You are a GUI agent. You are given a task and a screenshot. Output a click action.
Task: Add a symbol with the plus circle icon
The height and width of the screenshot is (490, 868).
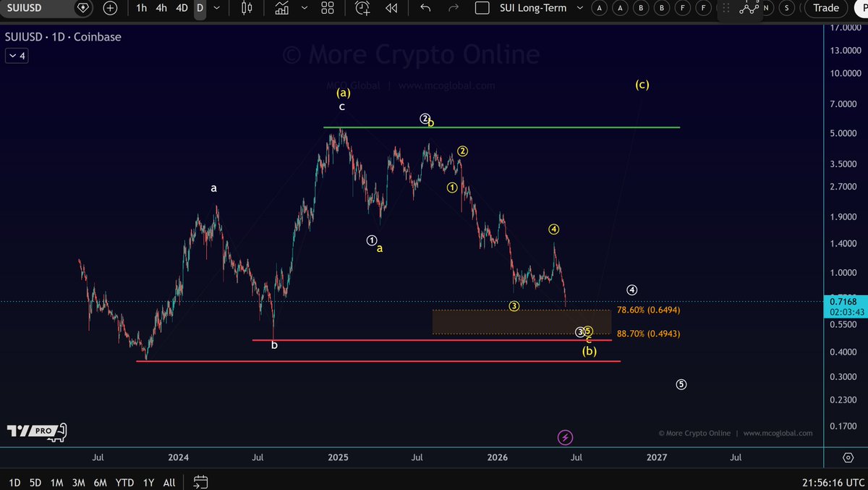110,8
